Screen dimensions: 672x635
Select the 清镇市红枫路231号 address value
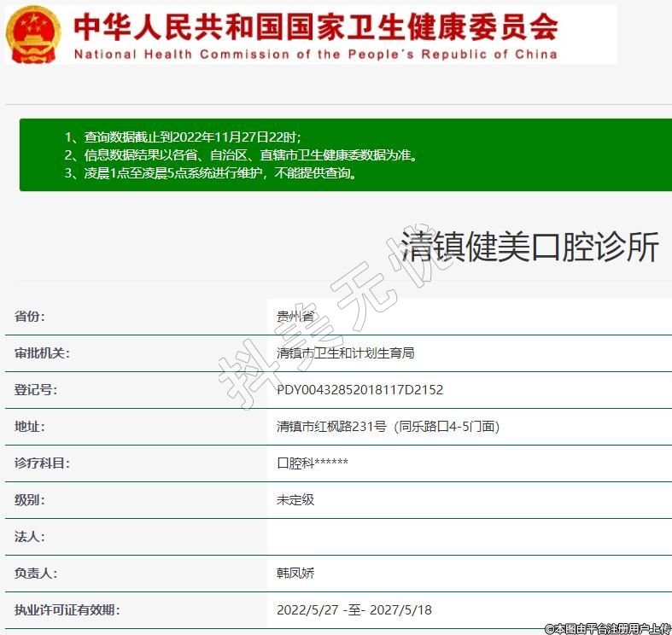(387, 427)
